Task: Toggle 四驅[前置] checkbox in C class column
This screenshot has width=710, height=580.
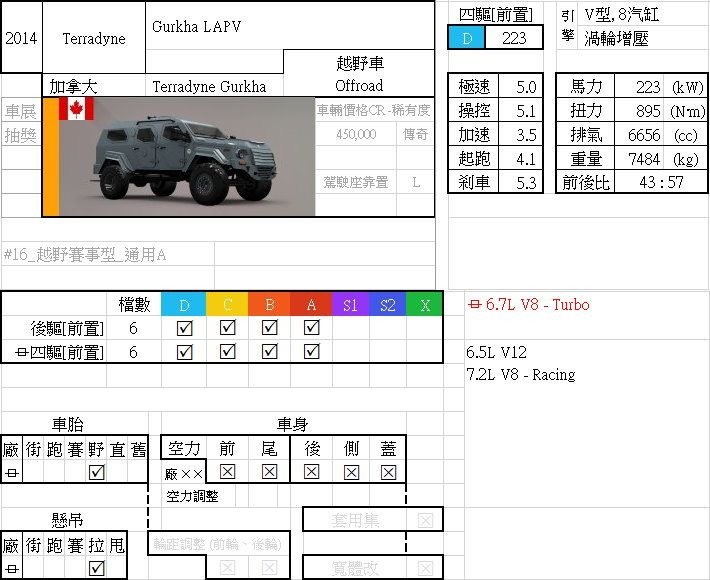Action: coord(227,351)
